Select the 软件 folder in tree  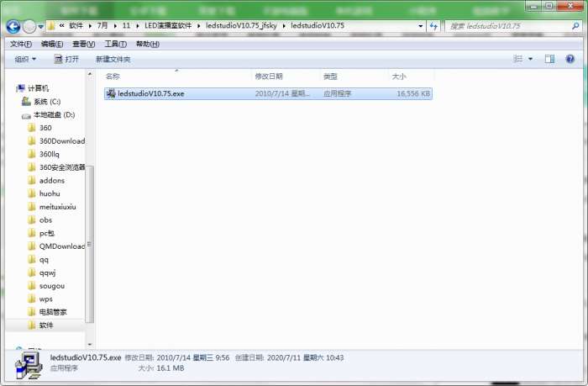tap(46, 325)
